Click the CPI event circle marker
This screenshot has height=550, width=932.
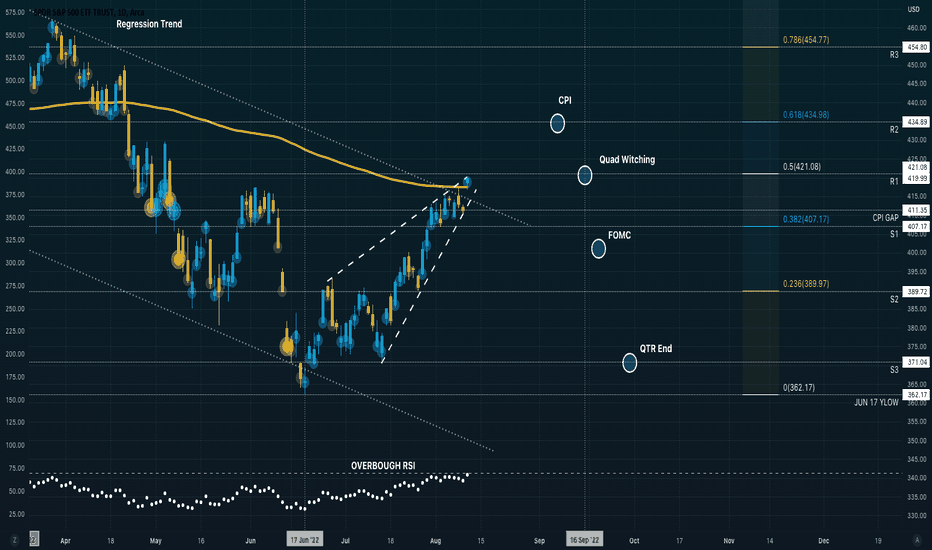click(557, 124)
